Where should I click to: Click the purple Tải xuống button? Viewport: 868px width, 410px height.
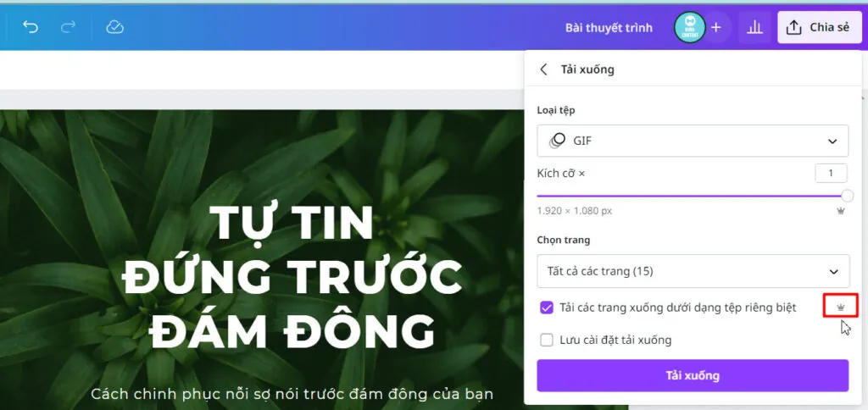tap(693, 376)
